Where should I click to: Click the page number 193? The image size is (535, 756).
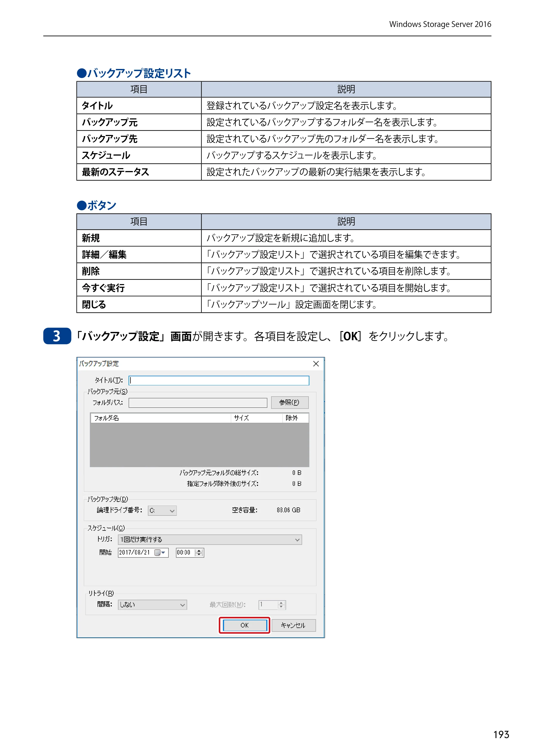(501, 735)
